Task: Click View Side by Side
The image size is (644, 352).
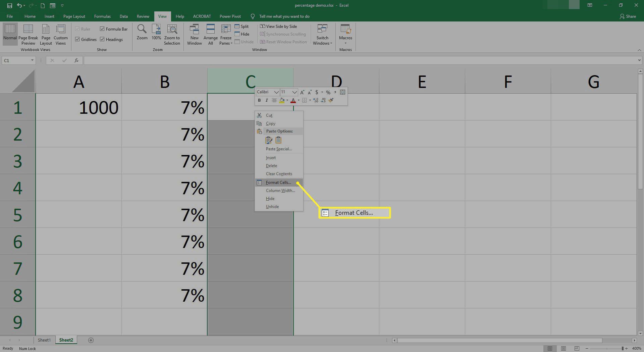Action: click(x=278, y=27)
